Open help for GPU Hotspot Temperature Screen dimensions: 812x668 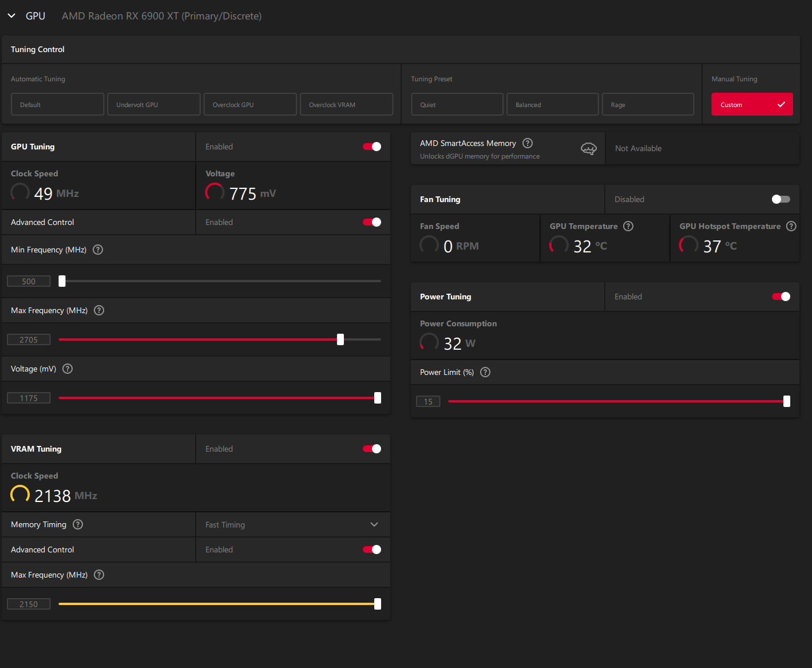tap(791, 226)
